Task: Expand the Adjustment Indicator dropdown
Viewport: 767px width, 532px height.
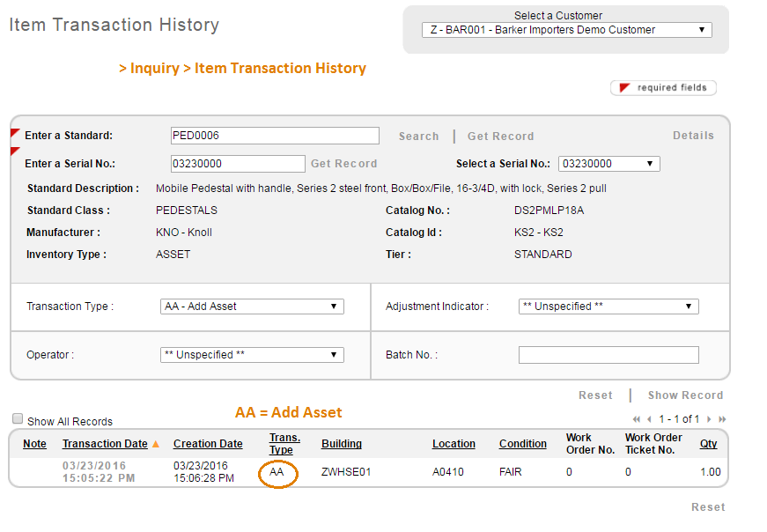Action: tap(608, 307)
